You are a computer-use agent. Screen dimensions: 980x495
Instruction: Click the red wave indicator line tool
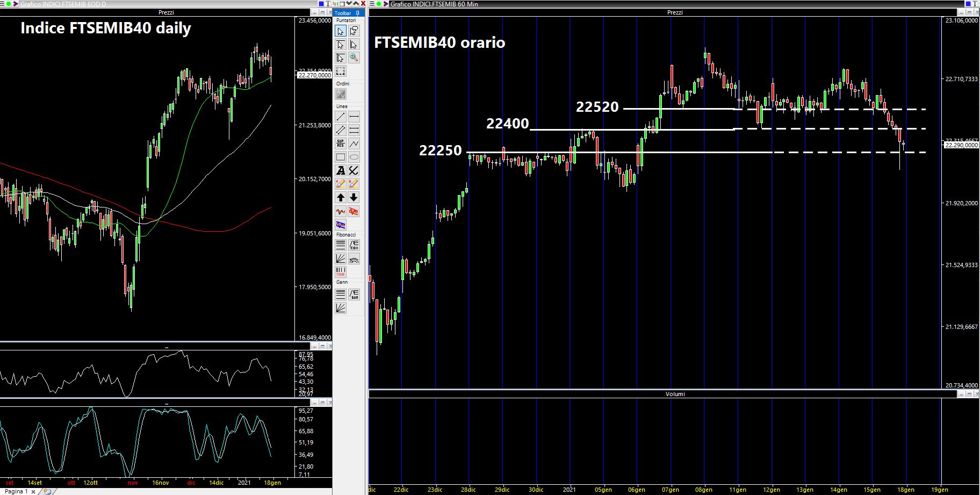tap(341, 211)
